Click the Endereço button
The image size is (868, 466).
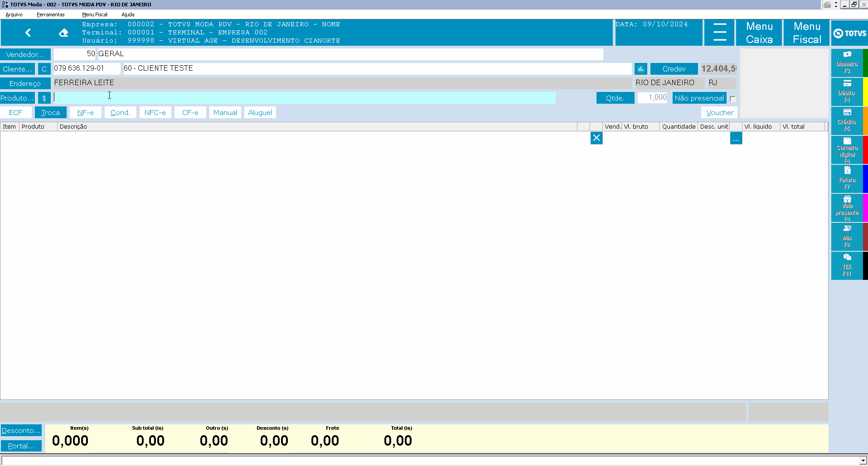click(25, 83)
